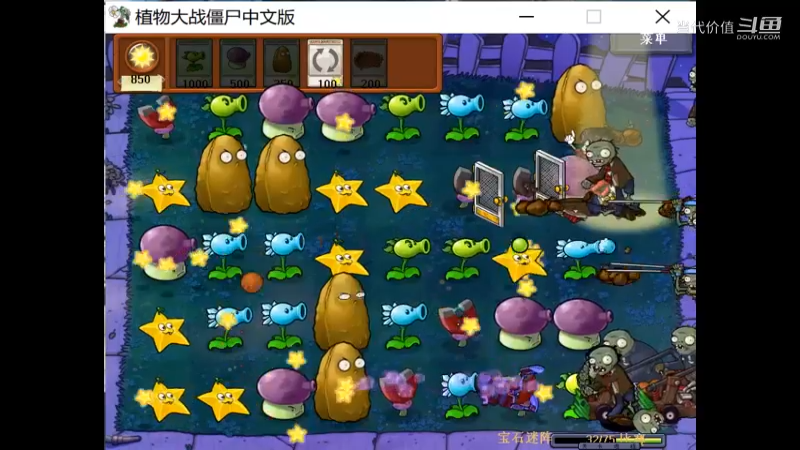The width and height of the screenshot is (800, 450).
Task: Select the third-row Snow Pea beside the Fume-shroom
Action: (224, 256)
